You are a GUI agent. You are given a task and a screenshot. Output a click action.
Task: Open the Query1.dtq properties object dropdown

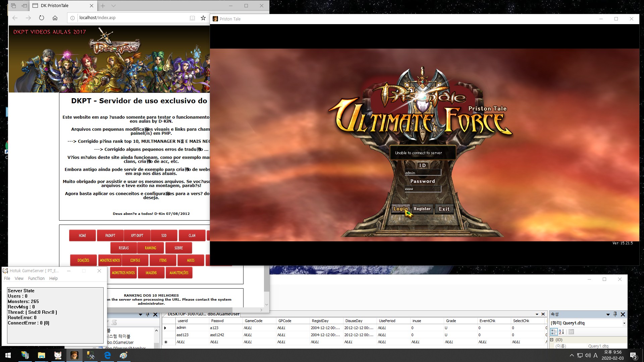(x=624, y=323)
